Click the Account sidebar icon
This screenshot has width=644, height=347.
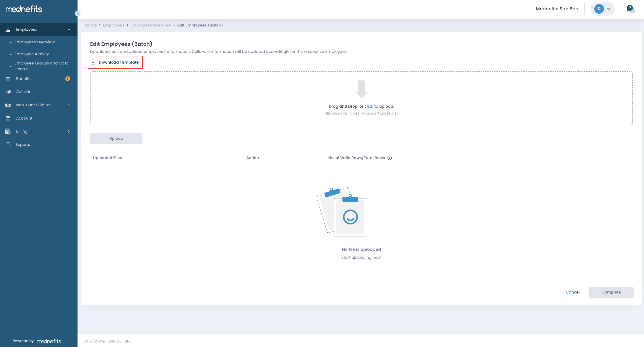[x=8, y=118]
